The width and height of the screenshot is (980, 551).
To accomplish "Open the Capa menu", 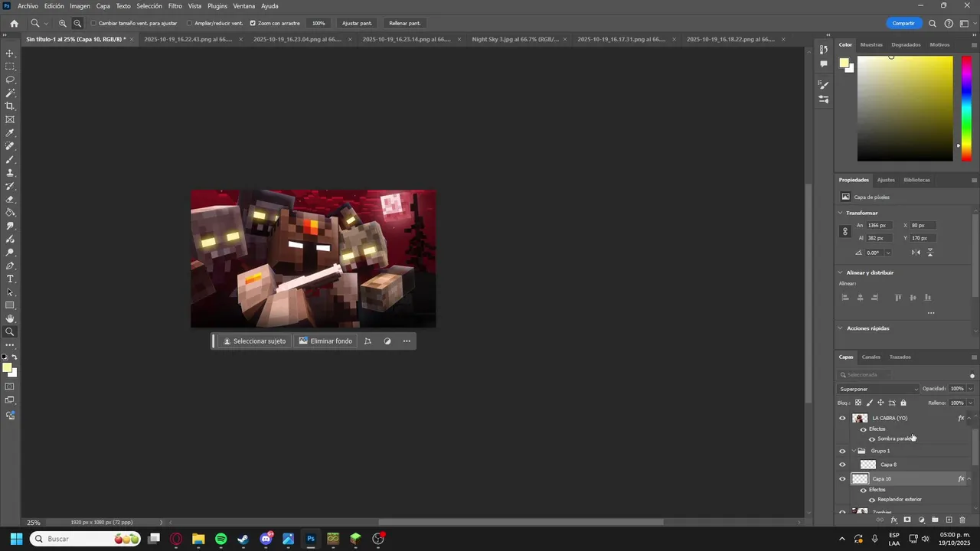I will [x=103, y=6].
